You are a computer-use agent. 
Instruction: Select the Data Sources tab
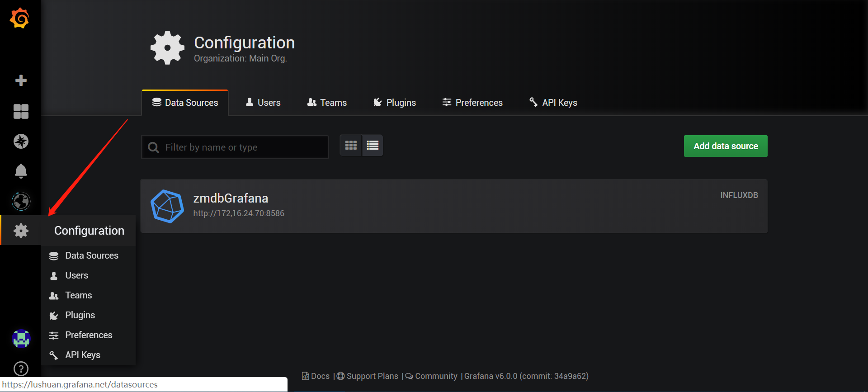pyautogui.click(x=185, y=103)
